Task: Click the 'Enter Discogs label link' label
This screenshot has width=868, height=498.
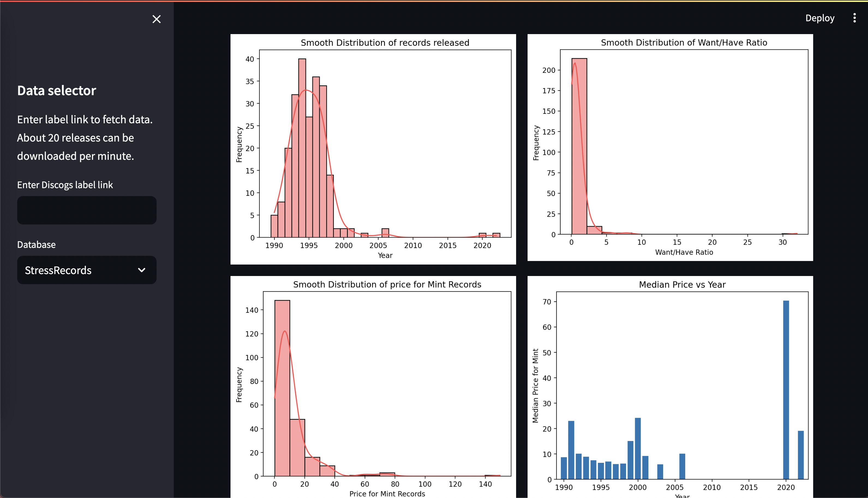Action: 65,185
